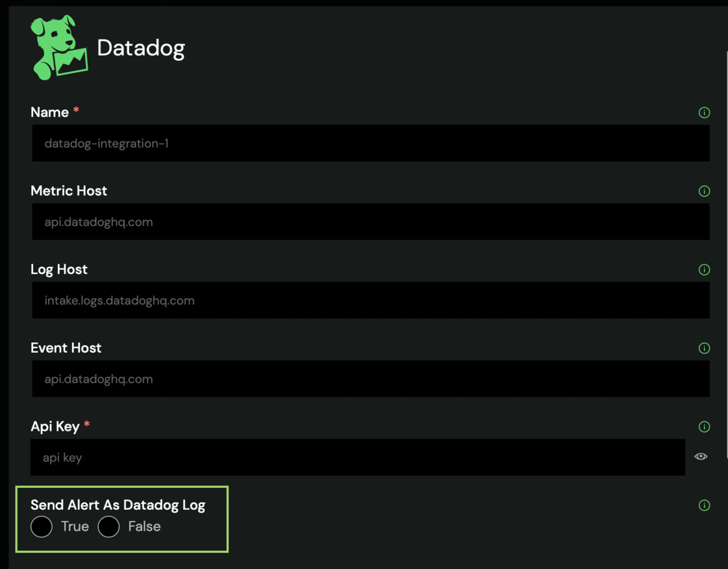Click the Datadog dog logo
Image resolution: width=728 pixels, height=569 pixels.
pos(59,48)
